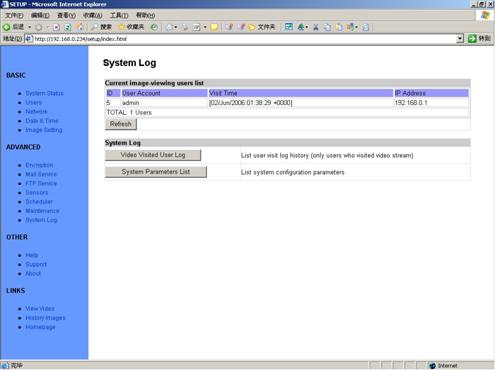Click the Windows flag logo icon
This screenshot has width=495, height=370.
tap(485, 15)
